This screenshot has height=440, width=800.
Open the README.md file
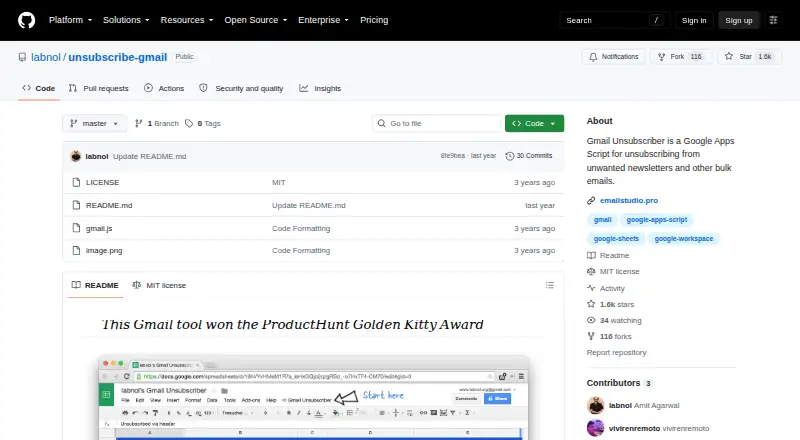(x=109, y=205)
